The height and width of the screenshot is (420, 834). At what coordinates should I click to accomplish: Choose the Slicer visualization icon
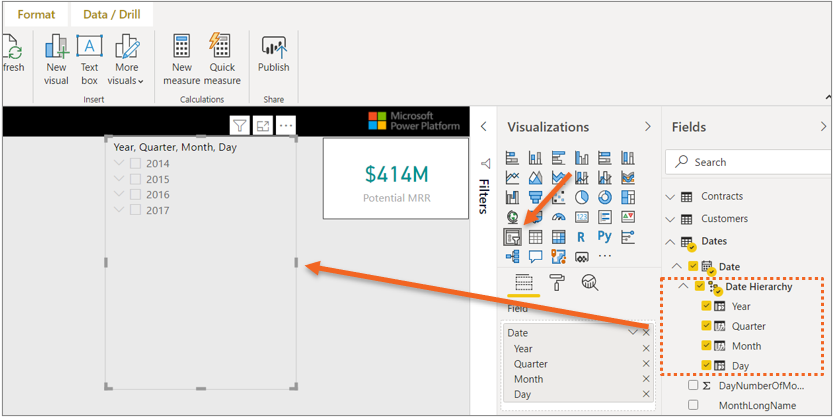[x=512, y=237]
